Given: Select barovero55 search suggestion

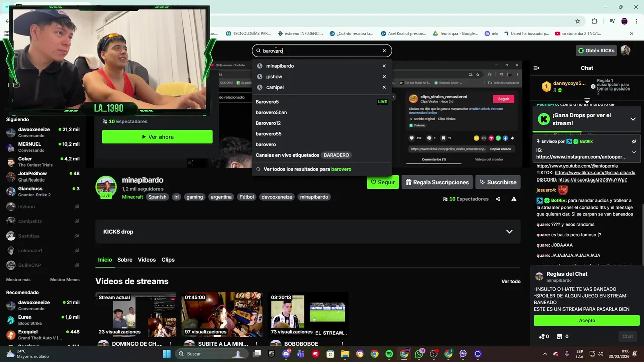Looking at the screenshot, I should tap(321, 134).
